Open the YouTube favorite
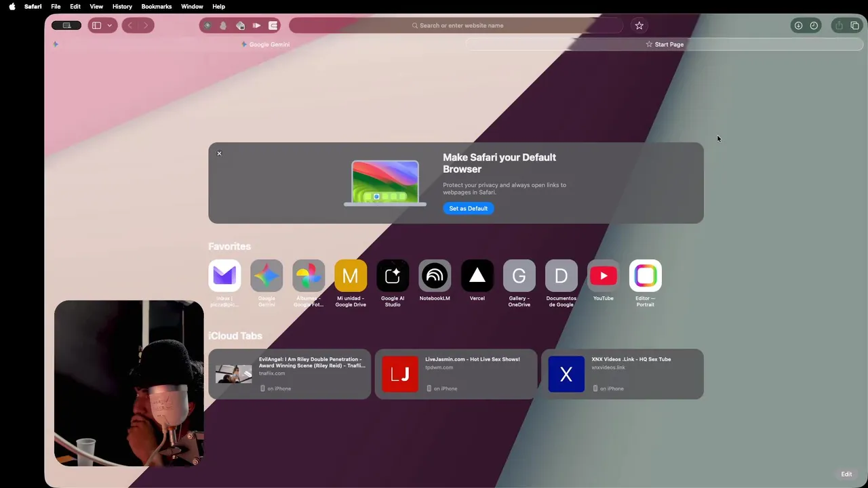 coord(604,276)
